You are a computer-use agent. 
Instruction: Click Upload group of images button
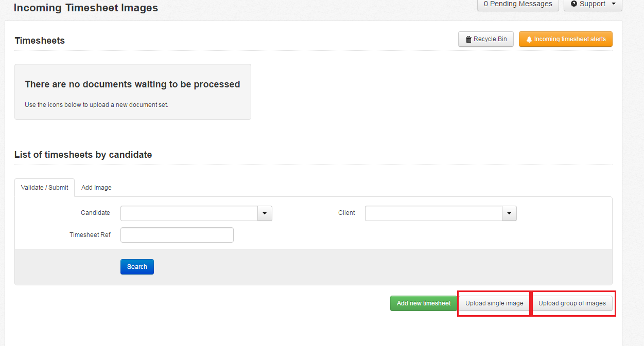(572, 303)
